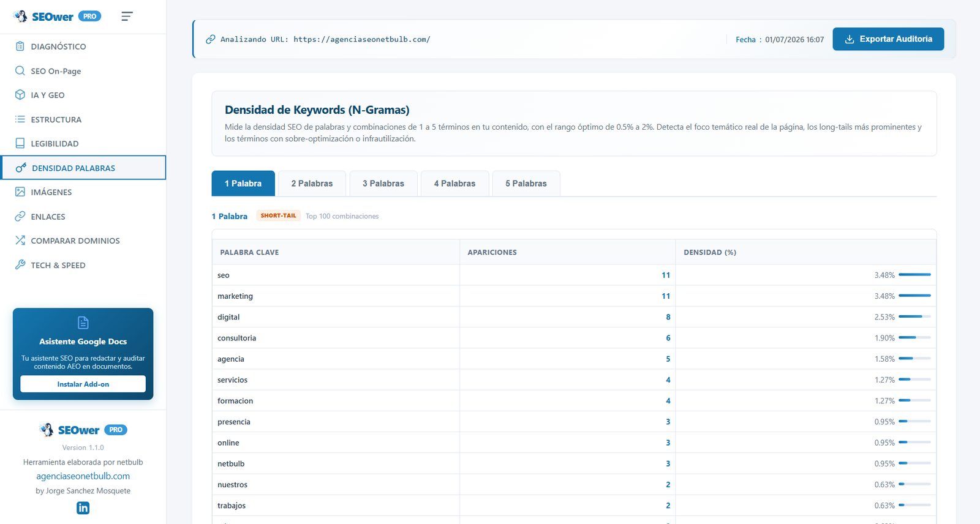
Task: Click the Google Docs document icon
Action: (83, 323)
